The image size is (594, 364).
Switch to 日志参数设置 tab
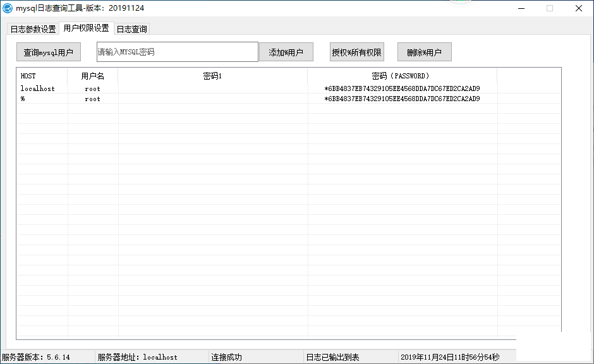point(33,29)
